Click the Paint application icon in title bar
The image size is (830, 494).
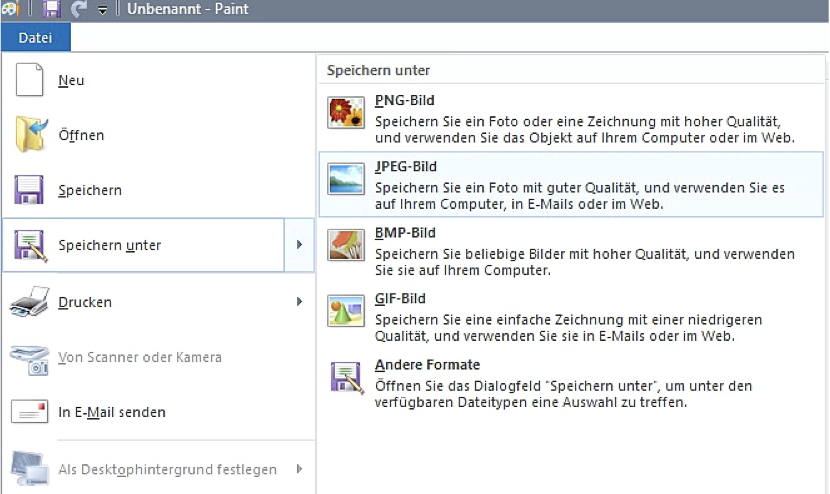tap(9, 10)
